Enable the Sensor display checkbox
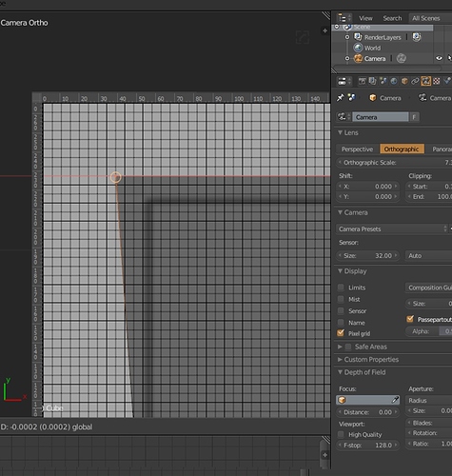The image size is (452, 476). point(341,310)
